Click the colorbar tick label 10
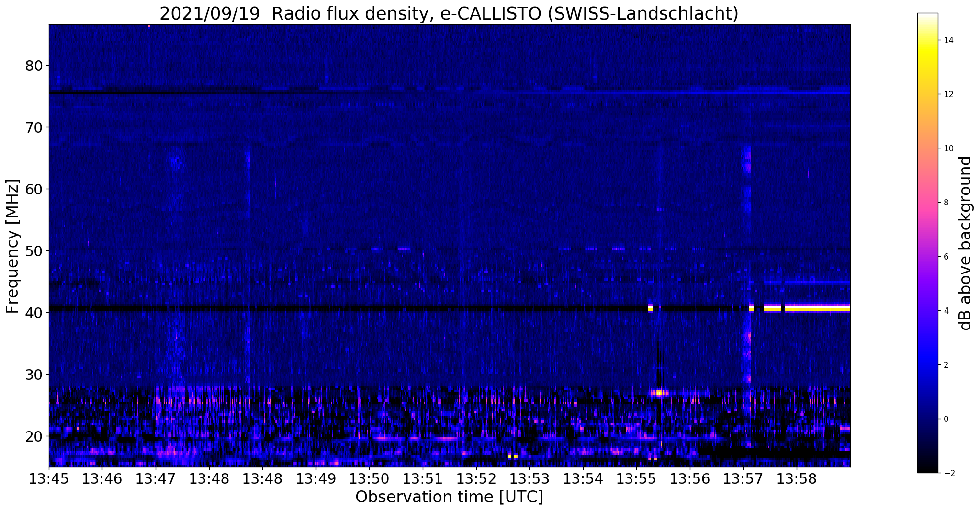Image resolution: width=980 pixels, height=511 pixels. pos(948,148)
